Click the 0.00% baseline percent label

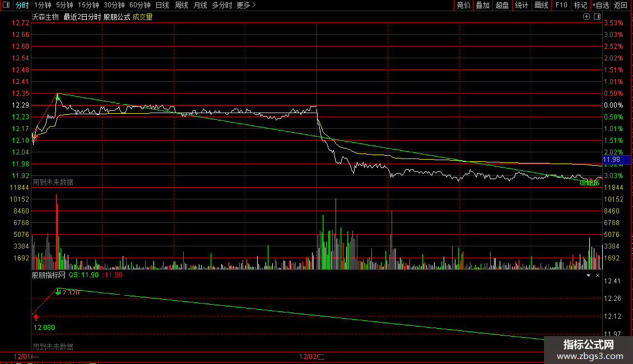(x=613, y=105)
